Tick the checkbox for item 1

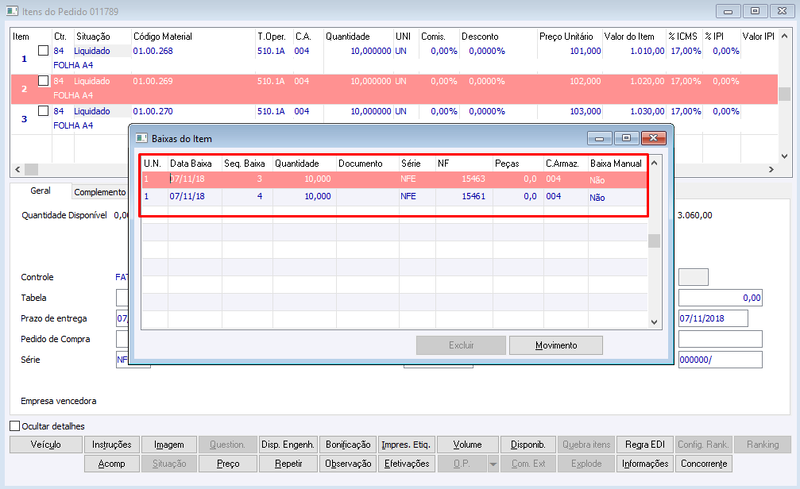43,51
